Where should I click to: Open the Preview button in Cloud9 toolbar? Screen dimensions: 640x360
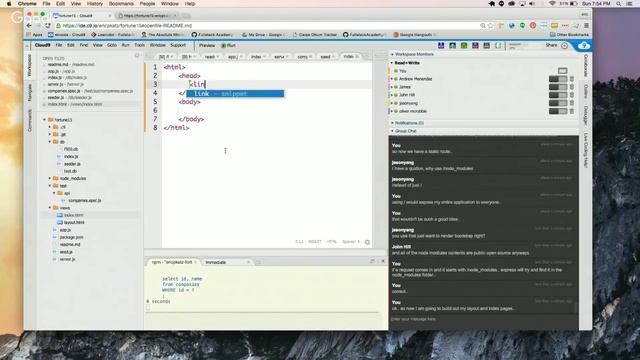[207, 45]
